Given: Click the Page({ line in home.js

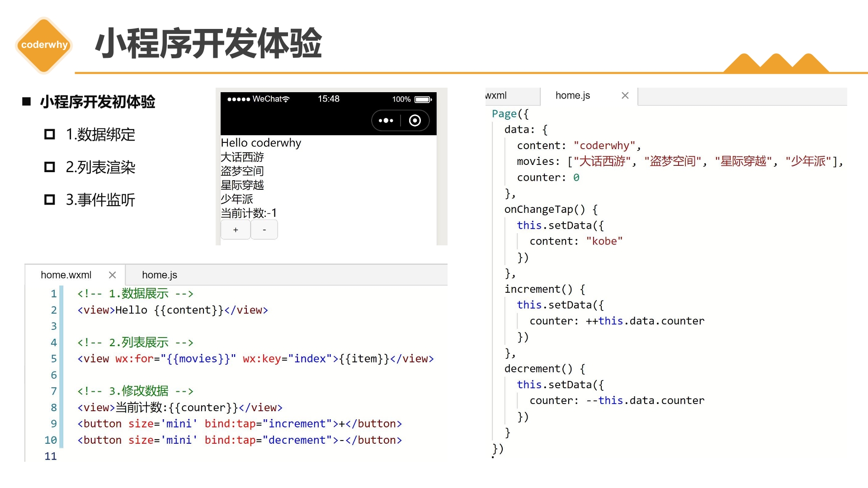Looking at the screenshot, I should click(510, 114).
